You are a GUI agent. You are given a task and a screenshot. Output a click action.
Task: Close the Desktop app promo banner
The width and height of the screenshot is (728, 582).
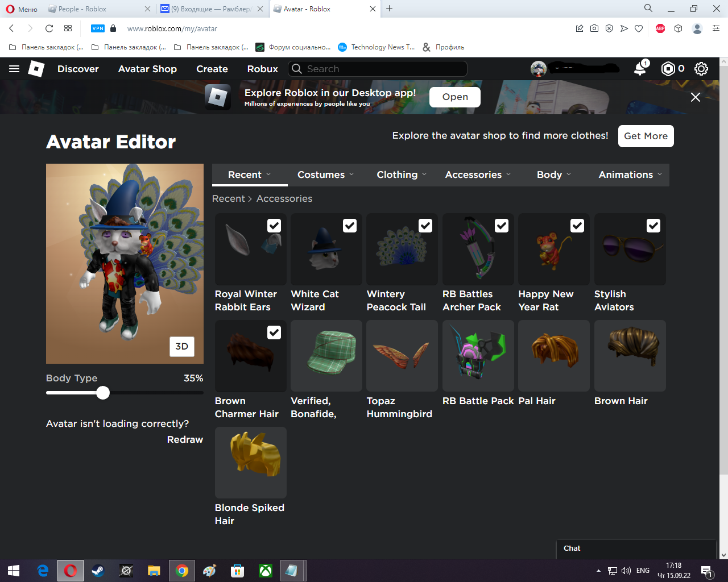click(696, 97)
